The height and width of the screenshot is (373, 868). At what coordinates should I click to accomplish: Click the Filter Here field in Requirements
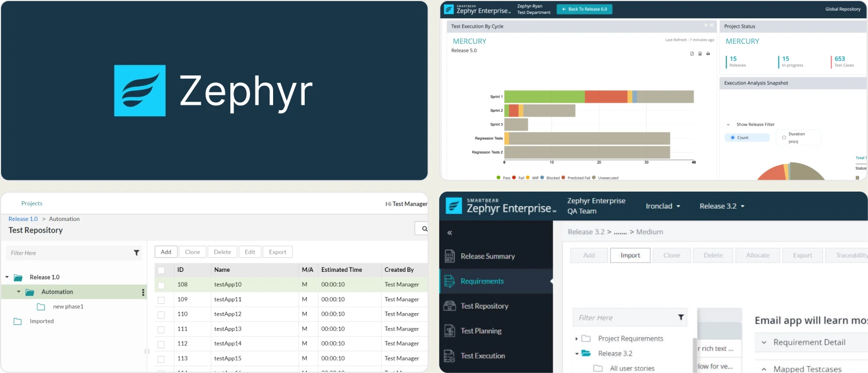[630, 317]
